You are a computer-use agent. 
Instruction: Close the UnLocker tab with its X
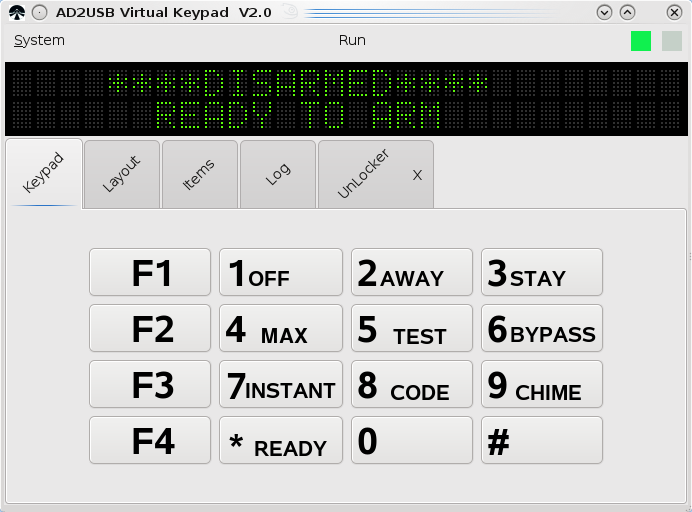(x=417, y=175)
